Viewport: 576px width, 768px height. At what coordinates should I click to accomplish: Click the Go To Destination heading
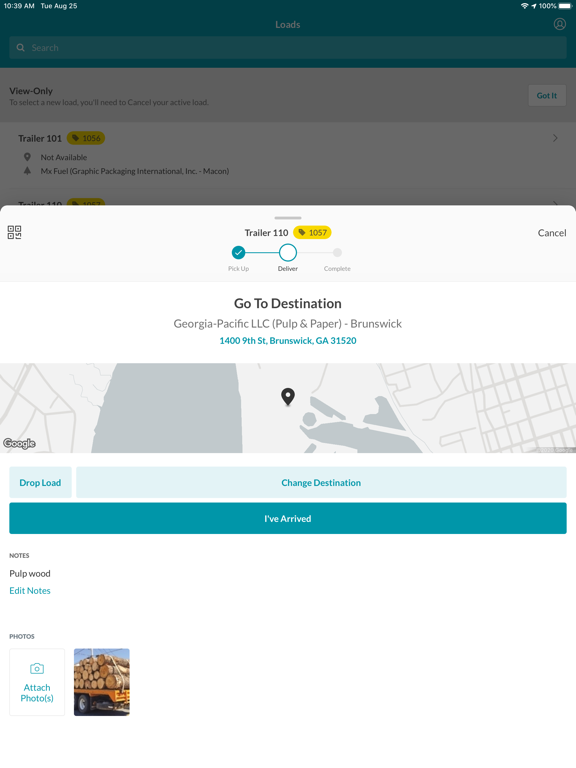pos(288,304)
